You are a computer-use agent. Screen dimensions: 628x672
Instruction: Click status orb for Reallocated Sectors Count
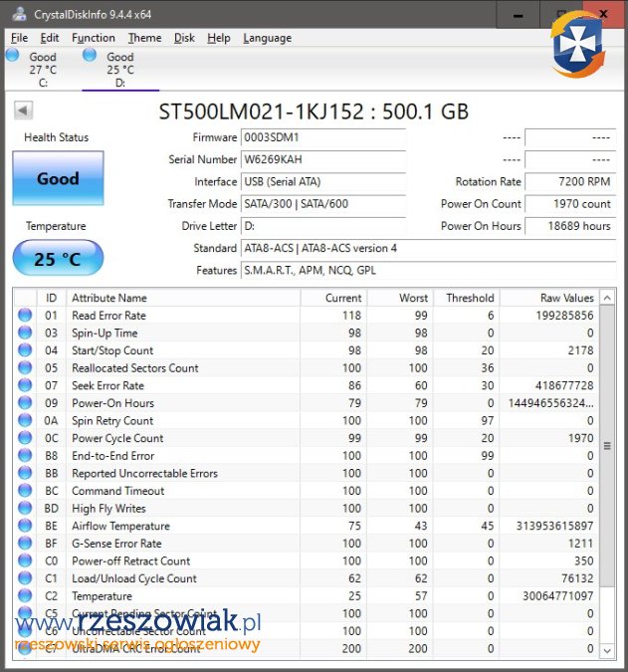coord(25,367)
